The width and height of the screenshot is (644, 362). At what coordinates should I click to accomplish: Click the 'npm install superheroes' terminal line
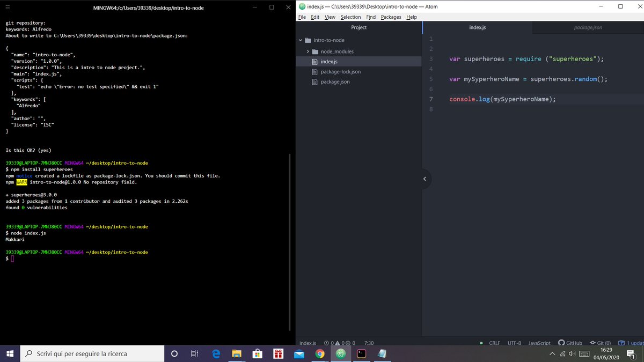coord(42,169)
